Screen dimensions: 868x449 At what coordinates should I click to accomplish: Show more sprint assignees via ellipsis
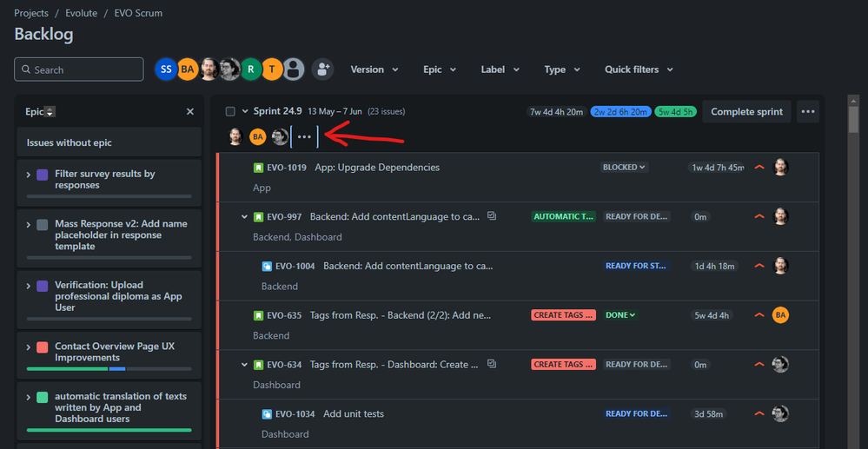(304, 136)
